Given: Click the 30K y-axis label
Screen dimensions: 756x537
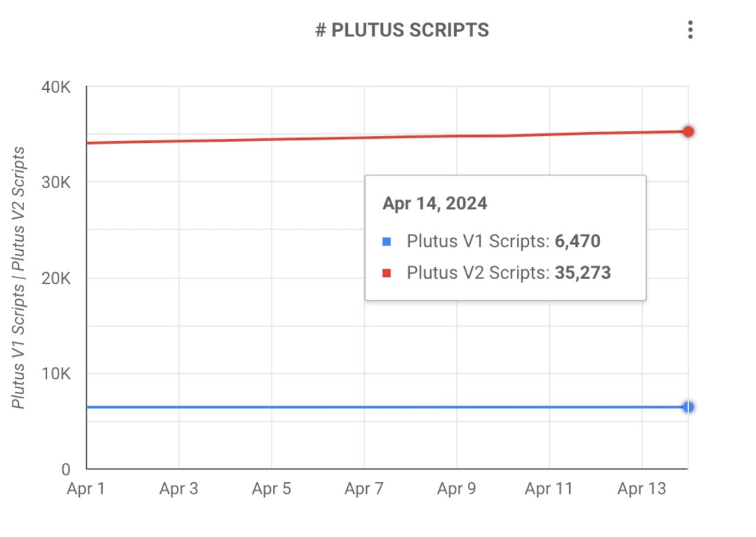Looking at the screenshot, I should click(57, 183).
